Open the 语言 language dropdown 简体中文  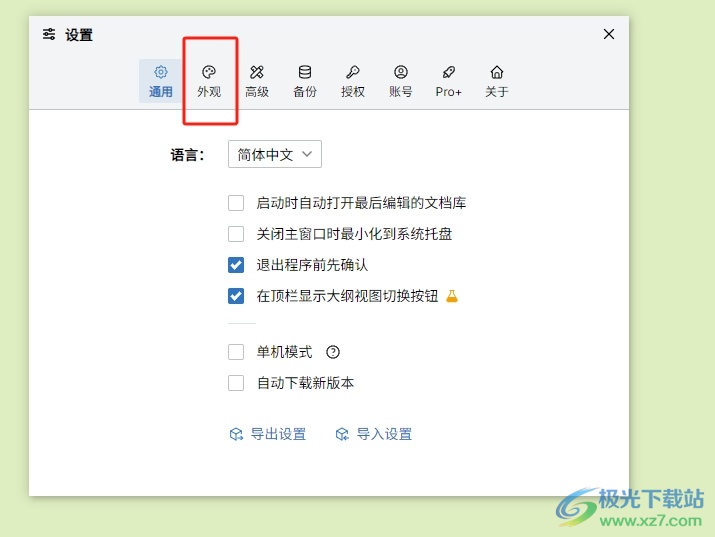[275, 154]
